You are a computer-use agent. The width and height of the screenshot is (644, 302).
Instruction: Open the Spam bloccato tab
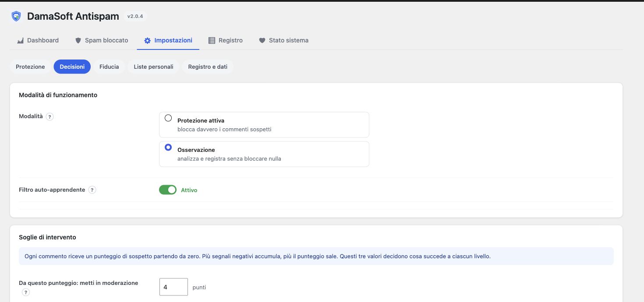coord(102,40)
